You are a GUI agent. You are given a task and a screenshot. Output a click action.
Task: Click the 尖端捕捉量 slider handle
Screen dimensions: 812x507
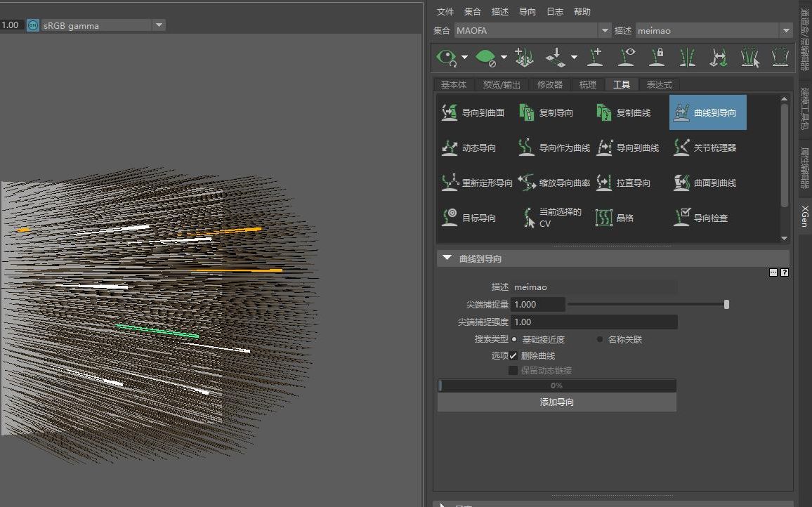[x=726, y=304]
